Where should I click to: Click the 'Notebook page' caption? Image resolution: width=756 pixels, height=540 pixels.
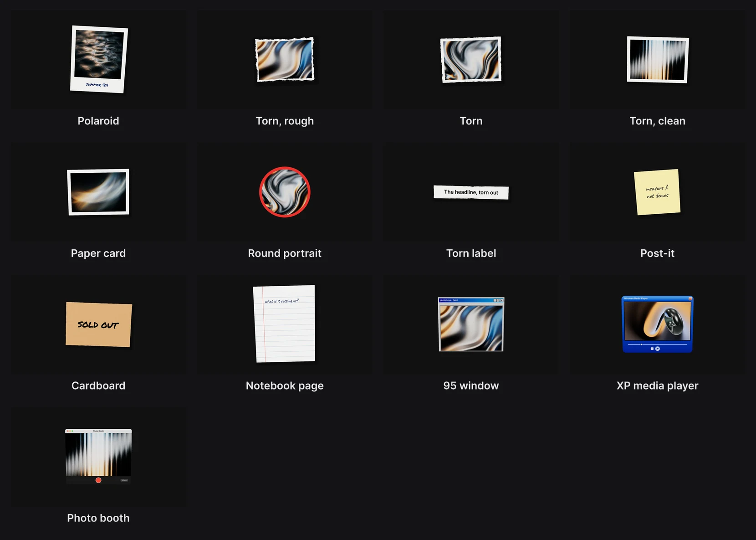coord(285,386)
